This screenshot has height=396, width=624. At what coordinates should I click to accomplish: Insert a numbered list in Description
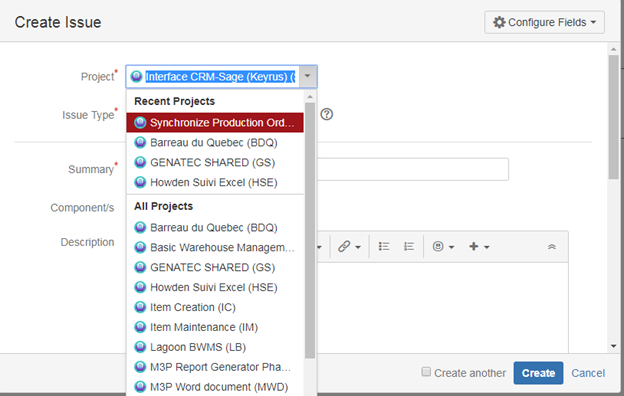tap(409, 247)
